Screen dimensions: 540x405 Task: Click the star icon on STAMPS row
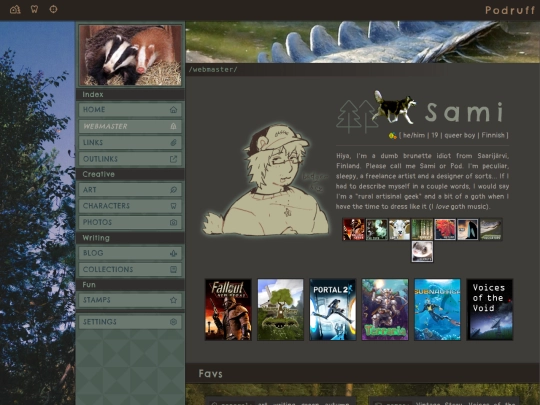pyautogui.click(x=173, y=300)
